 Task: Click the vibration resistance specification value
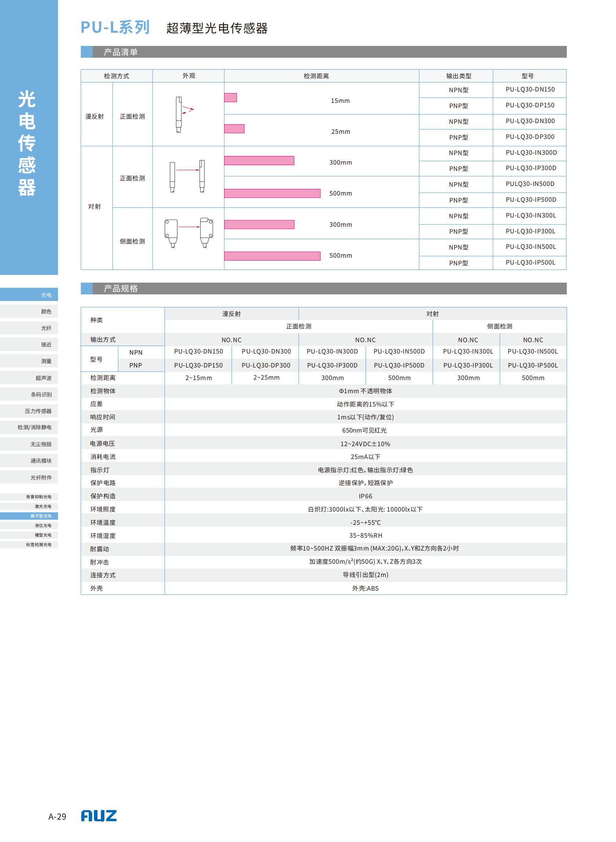click(x=374, y=548)
